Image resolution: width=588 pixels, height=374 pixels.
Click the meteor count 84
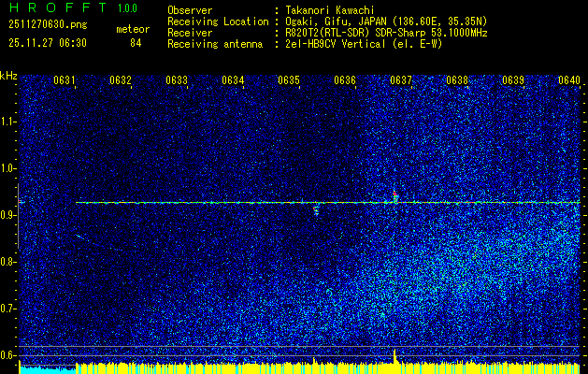(x=136, y=44)
